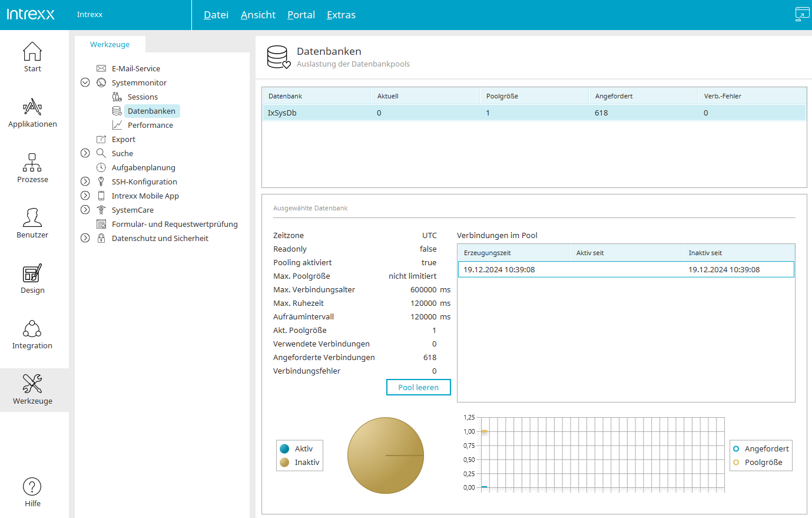Expand the SSH-Konfiguration tree node
This screenshot has height=518, width=812.
(x=85, y=182)
